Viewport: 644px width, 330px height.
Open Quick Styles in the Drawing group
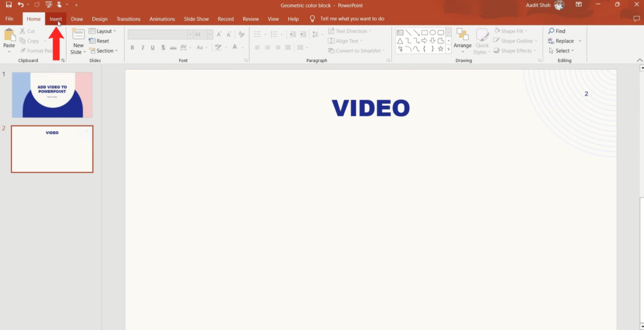[482, 41]
